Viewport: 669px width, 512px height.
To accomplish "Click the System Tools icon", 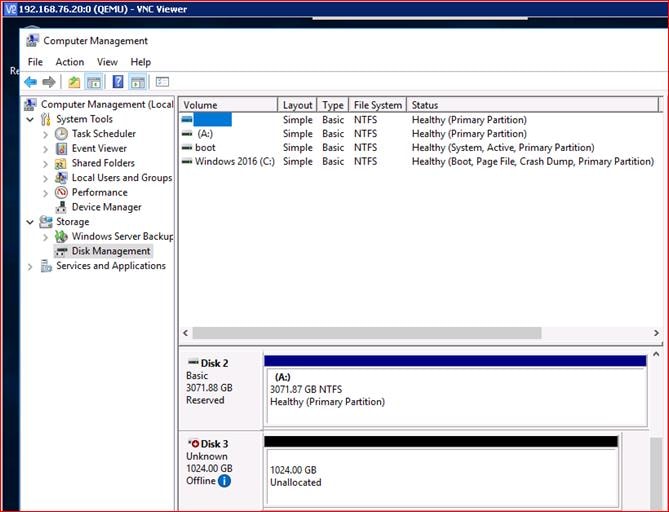I will click(46, 119).
